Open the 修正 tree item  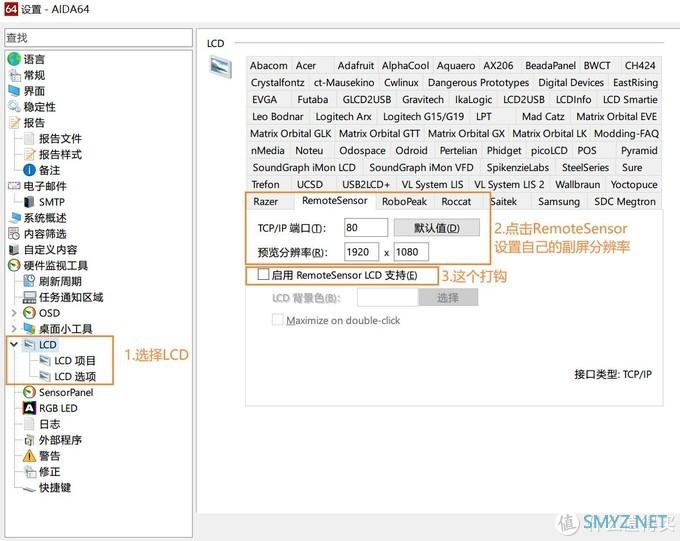49,472
